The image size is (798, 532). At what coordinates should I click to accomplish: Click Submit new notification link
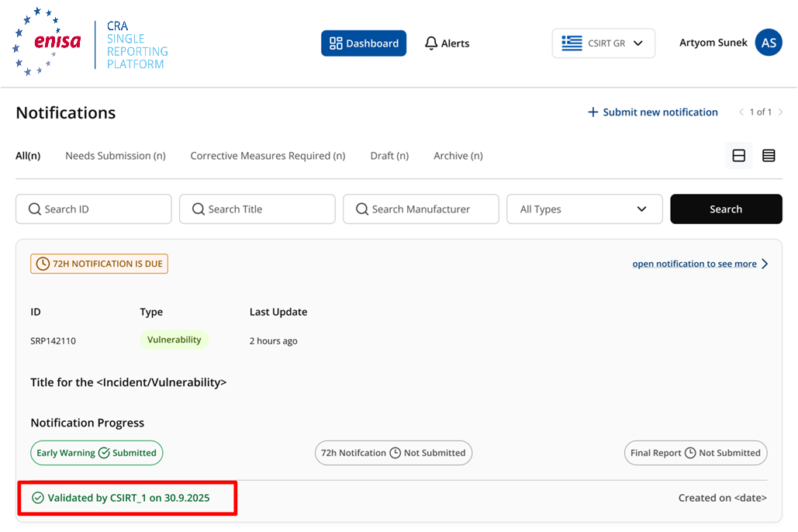click(653, 112)
